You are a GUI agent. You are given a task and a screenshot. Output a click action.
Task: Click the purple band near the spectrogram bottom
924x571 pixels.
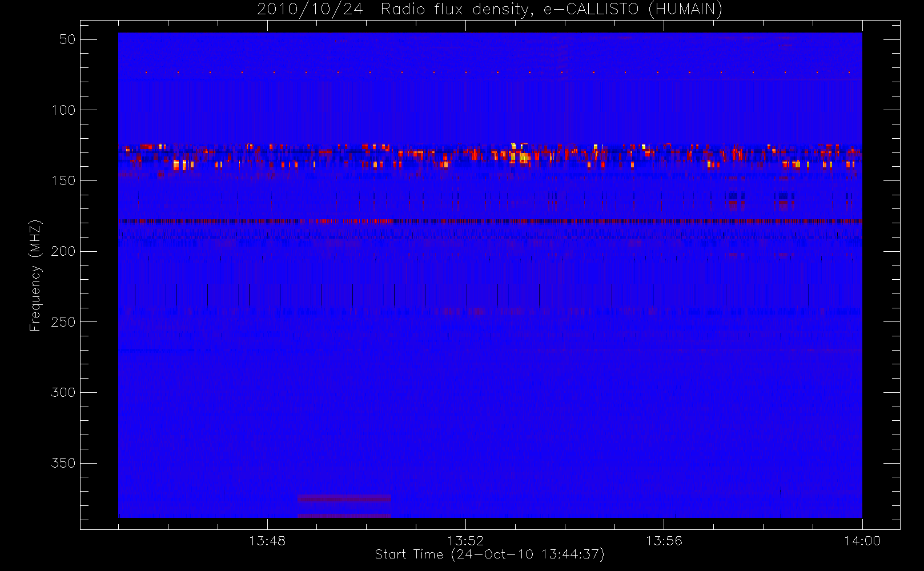[344, 498]
